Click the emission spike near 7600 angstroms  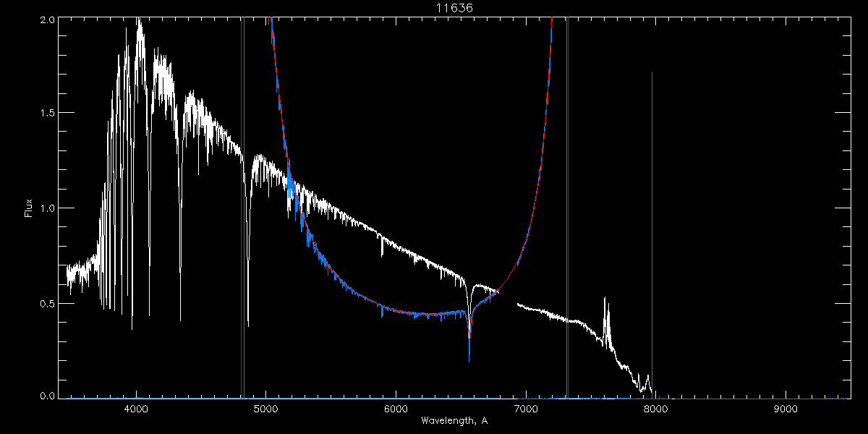(607, 318)
